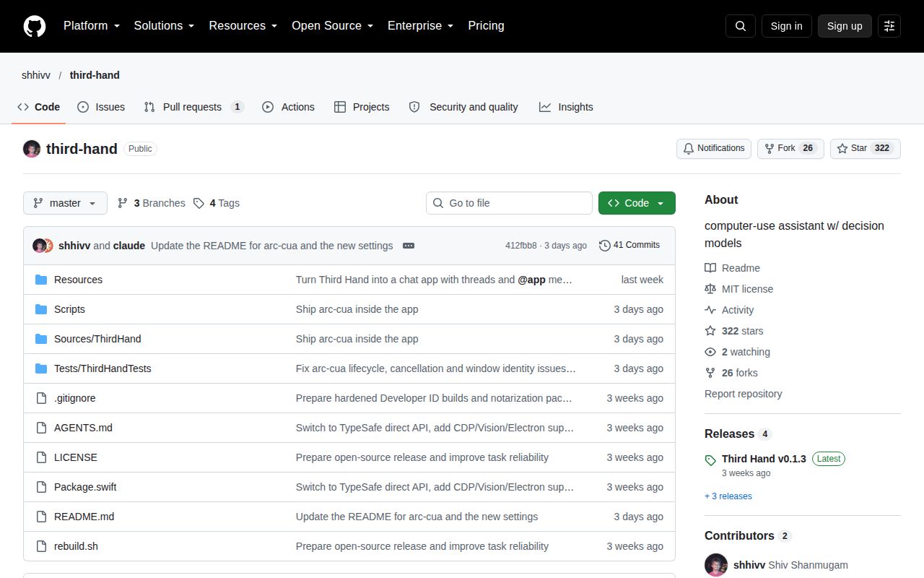Click the MIT license scales icon
924x578 pixels.
710,289
